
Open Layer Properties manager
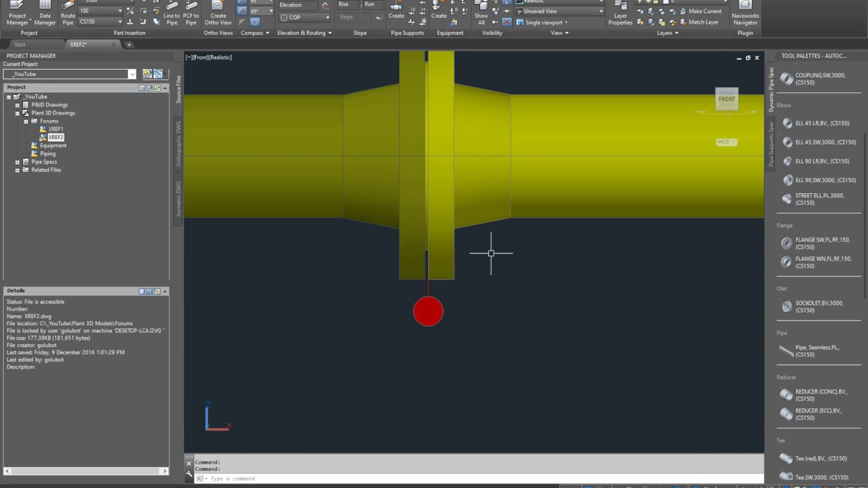coord(620,14)
